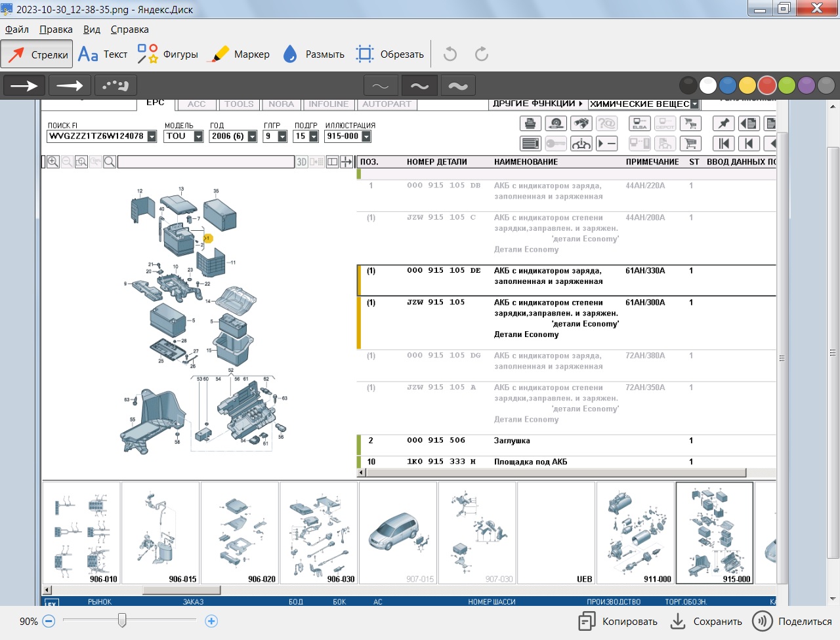Switch to the AUTOPART tab

387,104
